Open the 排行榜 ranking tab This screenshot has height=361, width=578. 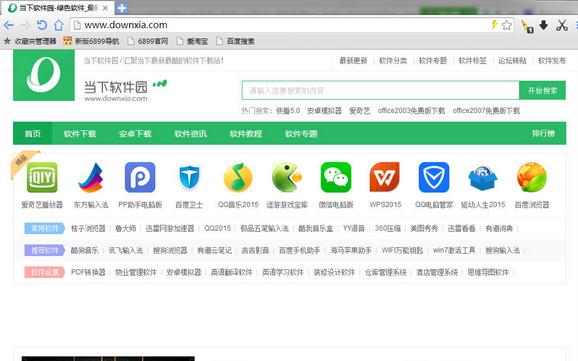tap(543, 133)
